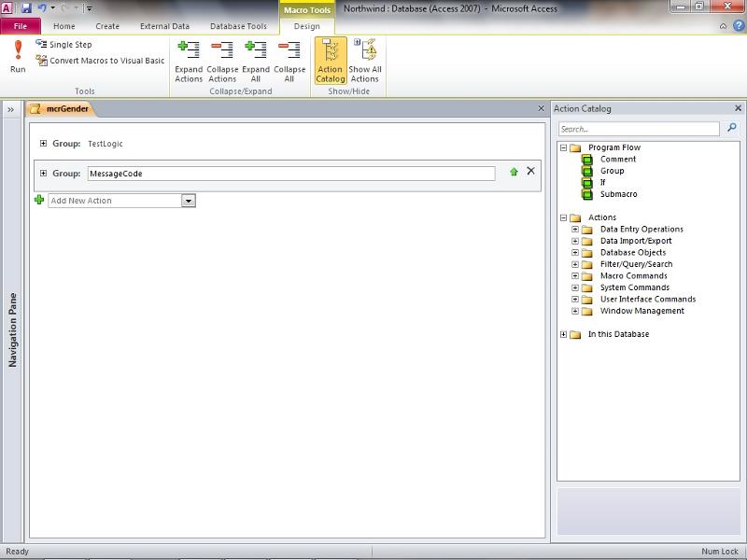Expand Filter/Query/Search folder

575,264
